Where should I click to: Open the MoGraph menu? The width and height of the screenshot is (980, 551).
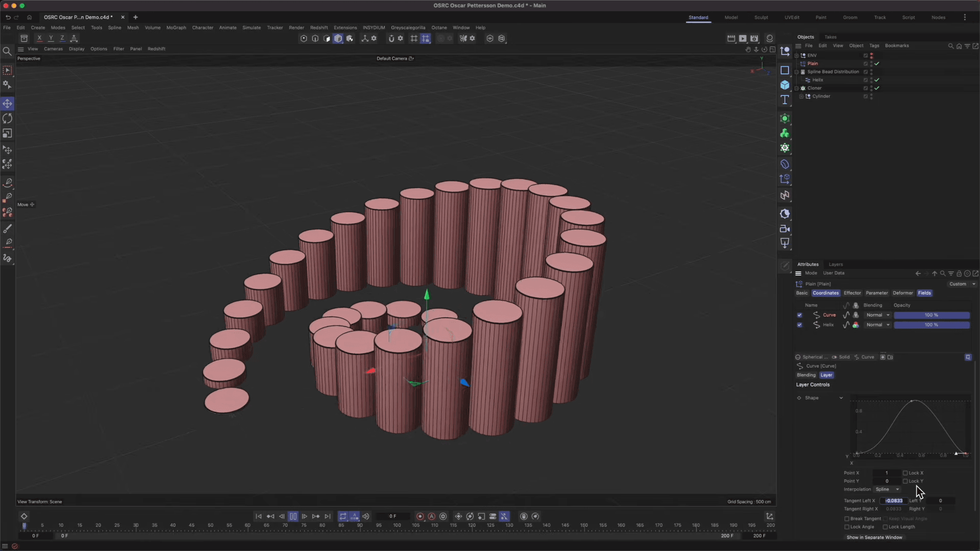pyautogui.click(x=176, y=28)
